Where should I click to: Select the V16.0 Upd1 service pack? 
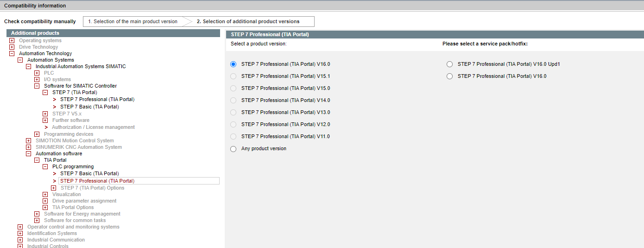(x=449, y=64)
